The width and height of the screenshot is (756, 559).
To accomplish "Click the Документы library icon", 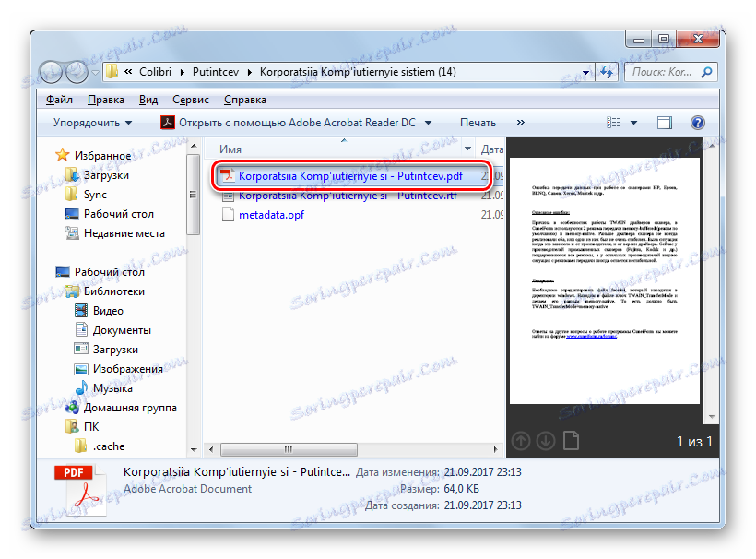I will 81,330.
